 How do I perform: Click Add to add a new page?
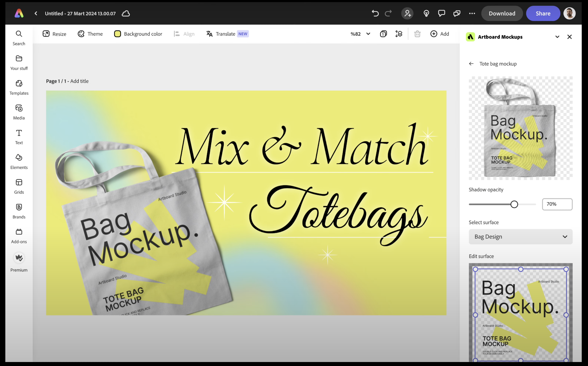point(439,34)
